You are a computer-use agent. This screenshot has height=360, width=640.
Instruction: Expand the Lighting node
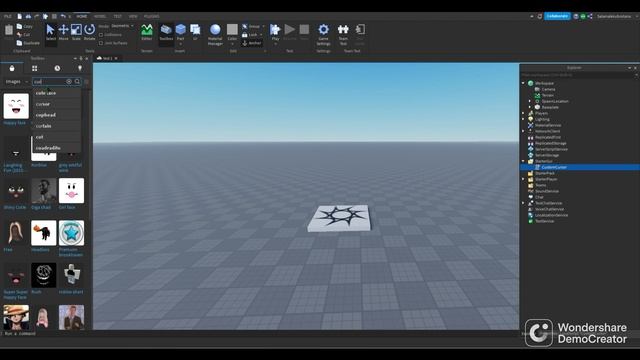pos(523,119)
